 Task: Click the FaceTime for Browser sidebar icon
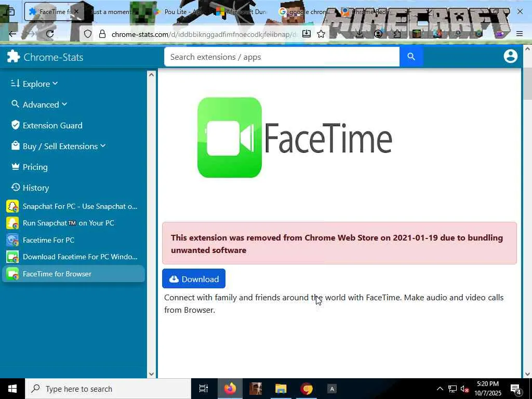pos(12,274)
